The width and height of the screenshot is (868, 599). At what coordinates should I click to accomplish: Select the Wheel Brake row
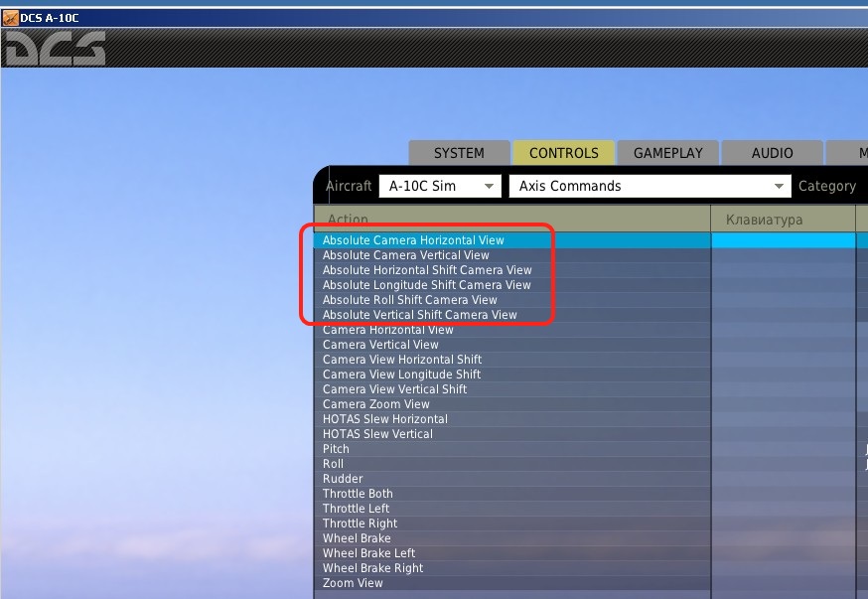[x=512, y=539]
